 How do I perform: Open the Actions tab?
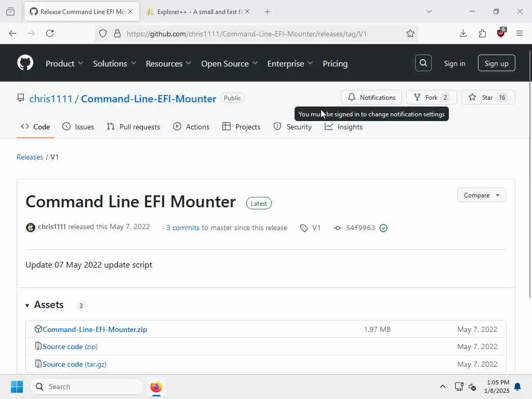[x=191, y=127]
